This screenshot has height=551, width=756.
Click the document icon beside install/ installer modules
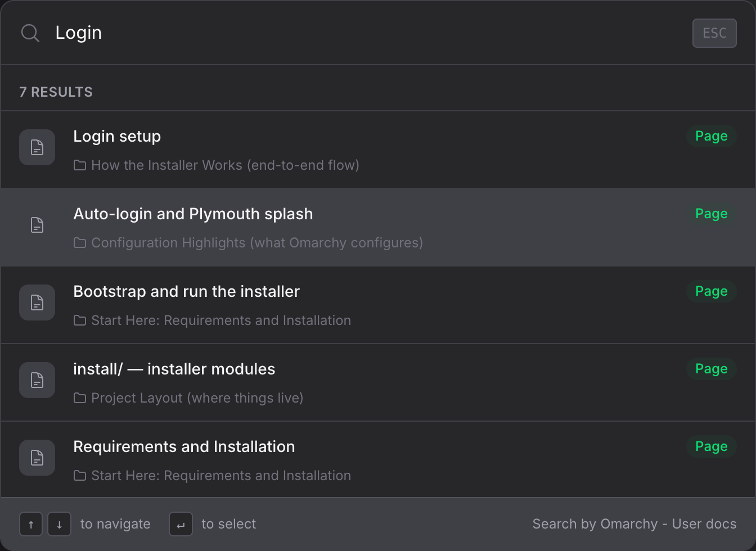coord(37,381)
